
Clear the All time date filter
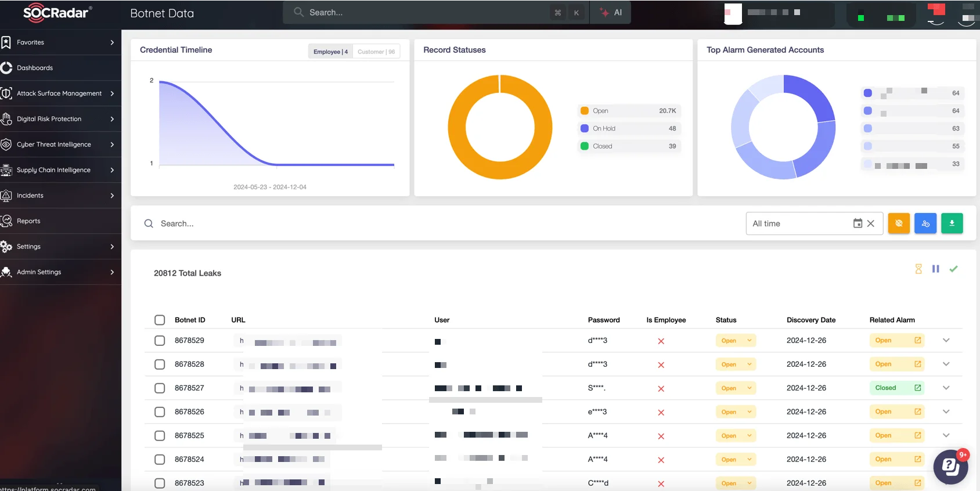(871, 223)
